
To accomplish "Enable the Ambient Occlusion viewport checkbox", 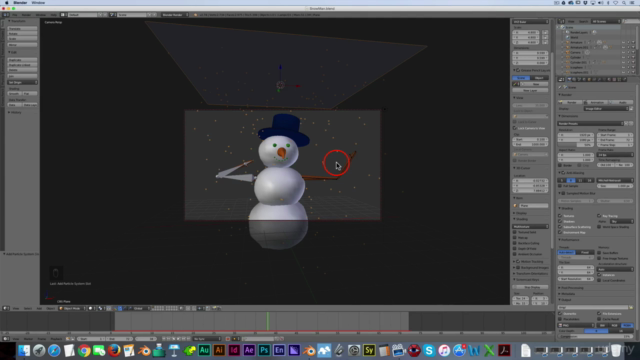I will coord(515,254).
